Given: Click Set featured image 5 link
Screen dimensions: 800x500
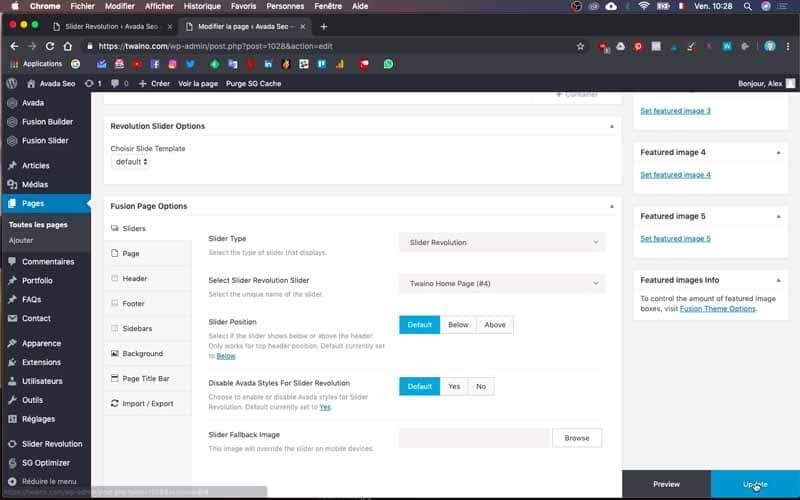Looking at the screenshot, I should (675, 238).
